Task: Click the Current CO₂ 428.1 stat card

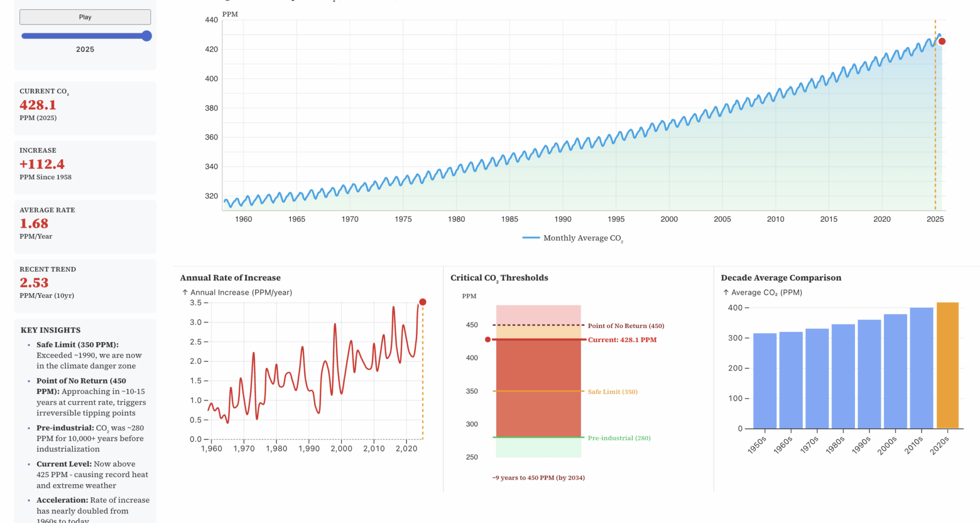Action: coord(85,108)
